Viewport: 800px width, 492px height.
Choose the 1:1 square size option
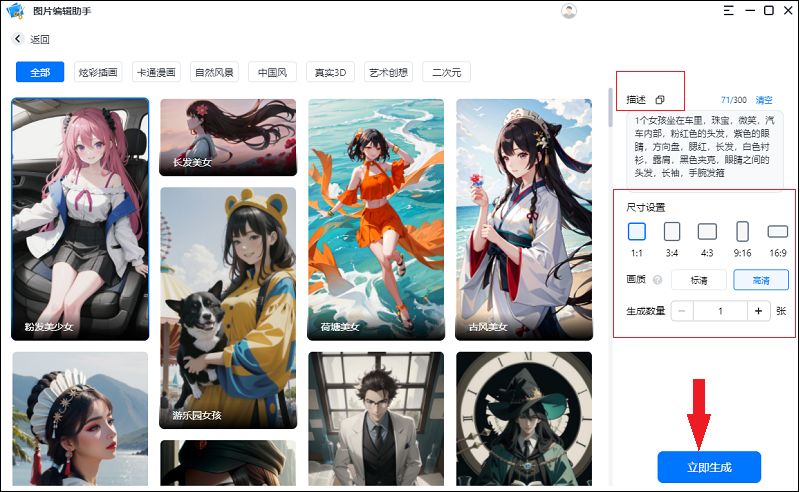pos(637,232)
